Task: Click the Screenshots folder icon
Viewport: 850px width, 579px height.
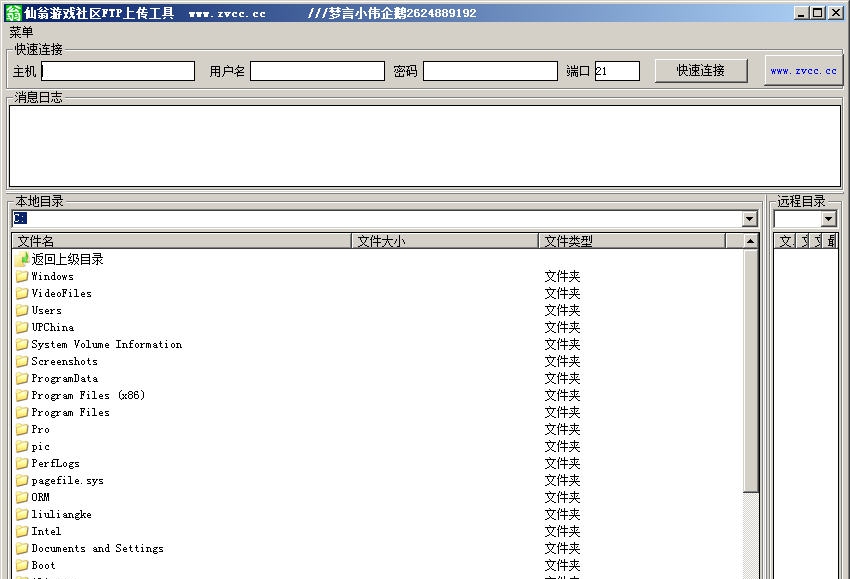Action: click(x=22, y=362)
